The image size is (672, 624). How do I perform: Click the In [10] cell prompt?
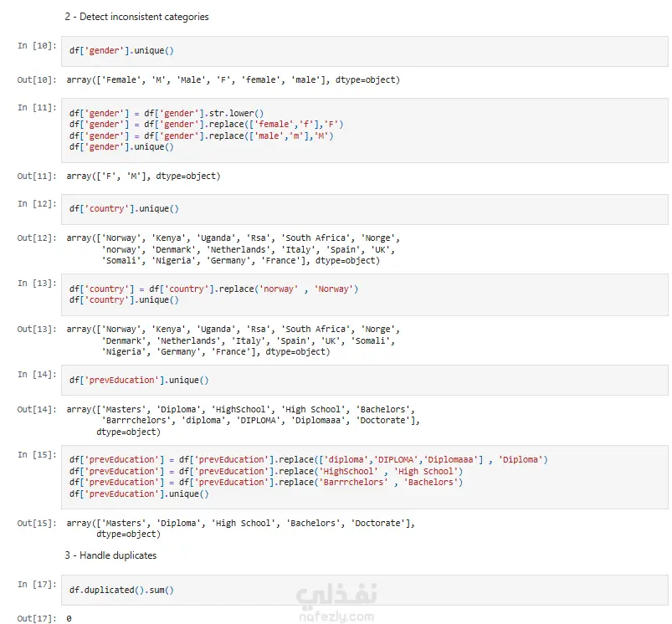[x=37, y=45]
